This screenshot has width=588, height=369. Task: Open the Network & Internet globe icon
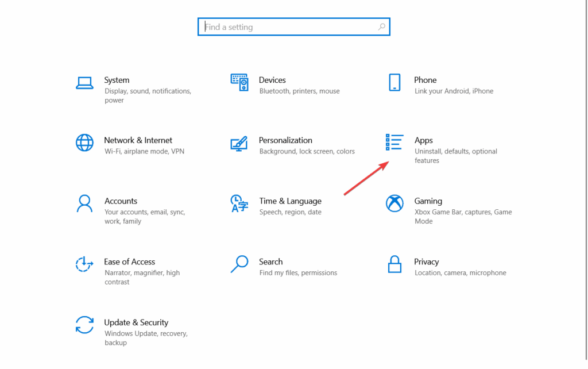[84, 143]
